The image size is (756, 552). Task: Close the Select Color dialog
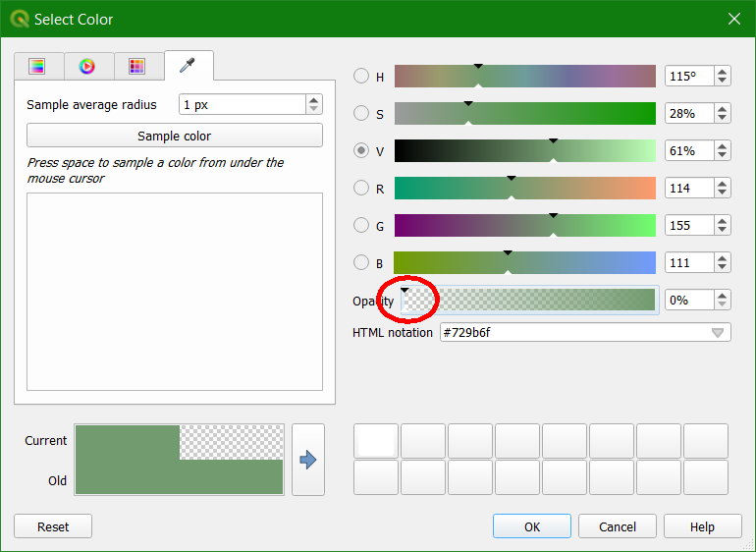click(x=734, y=19)
